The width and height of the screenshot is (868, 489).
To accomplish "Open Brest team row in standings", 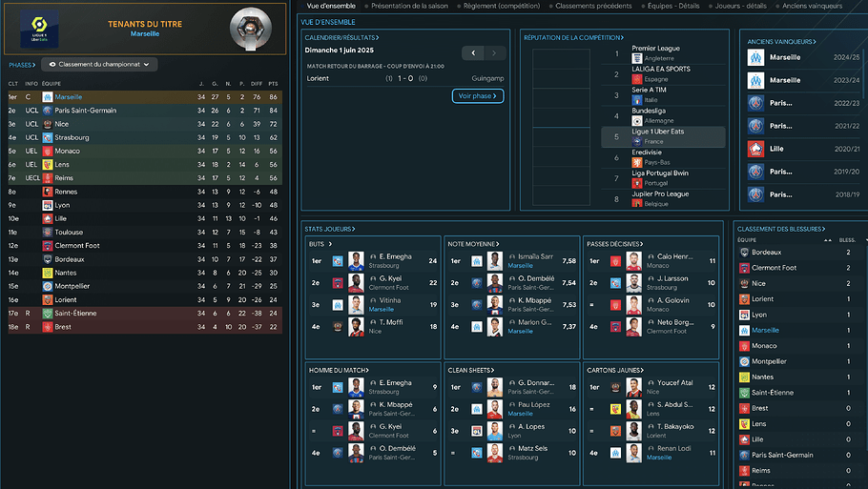I will click(x=145, y=327).
